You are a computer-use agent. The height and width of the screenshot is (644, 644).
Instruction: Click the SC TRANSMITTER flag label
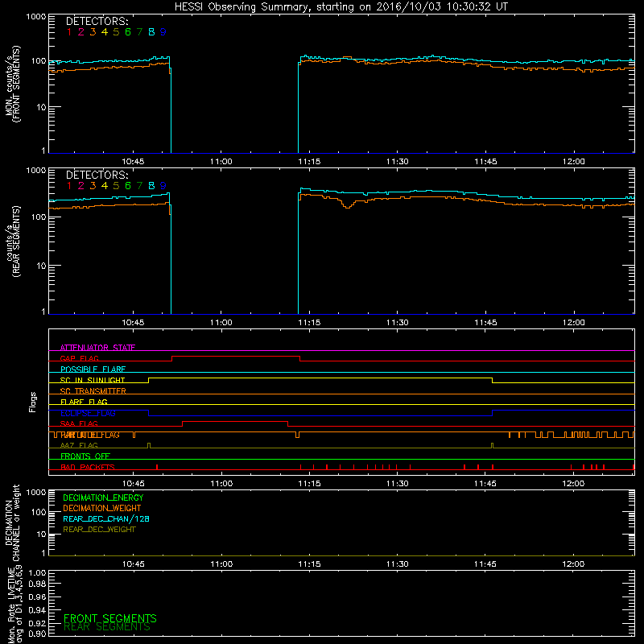[x=93, y=391]
